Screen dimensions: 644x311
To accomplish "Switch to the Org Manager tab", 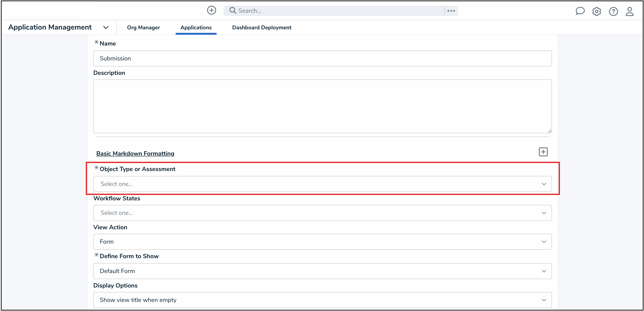I will (x=144, y=28).
